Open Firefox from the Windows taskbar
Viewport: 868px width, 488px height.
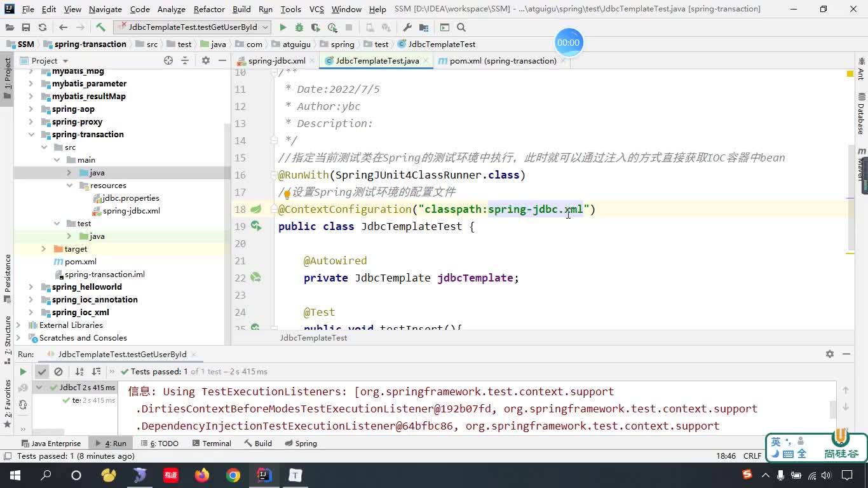(x=202, y=475)
